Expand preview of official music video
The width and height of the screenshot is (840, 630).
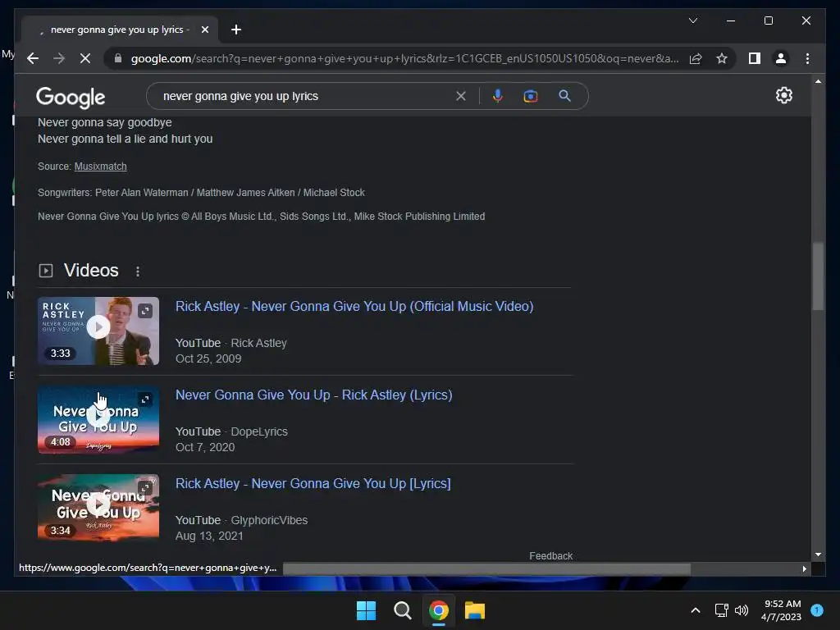145,311
